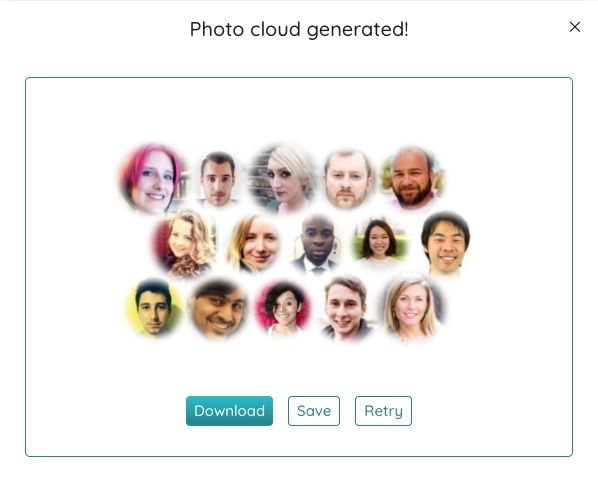The height and width of the screenshot is (480, 598).
Task: Select the smiling young man in grey hoodie
Action: point(346,308)
